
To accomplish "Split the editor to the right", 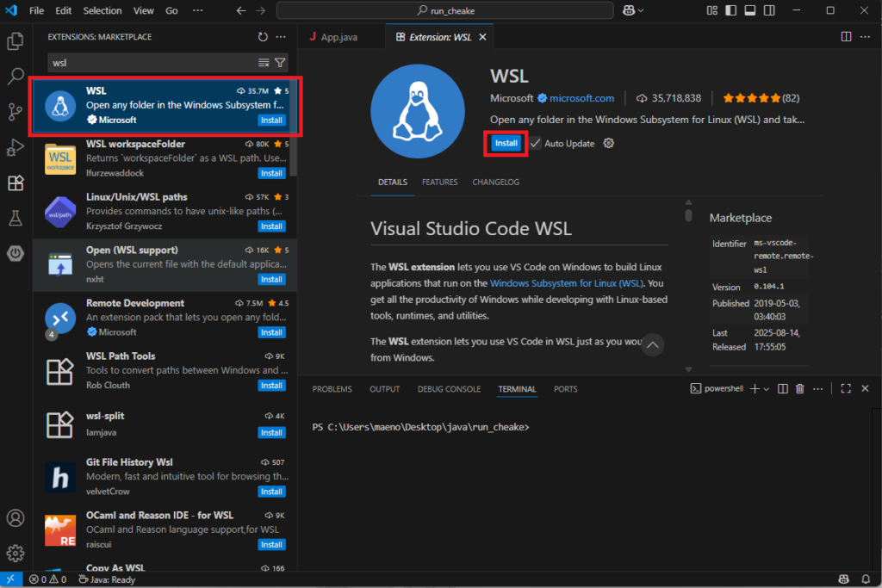I will [x=846, y=37].
